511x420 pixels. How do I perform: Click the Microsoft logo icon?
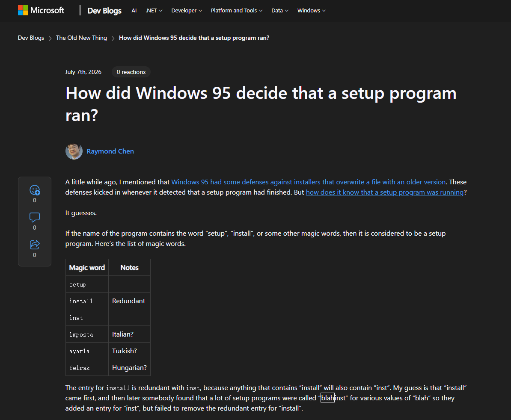point(23,10)
